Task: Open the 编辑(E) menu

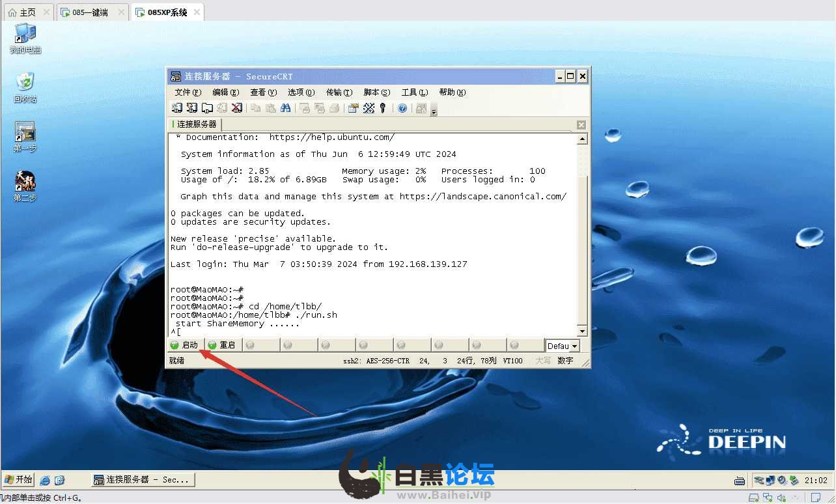Action: [x=225, y=92]
